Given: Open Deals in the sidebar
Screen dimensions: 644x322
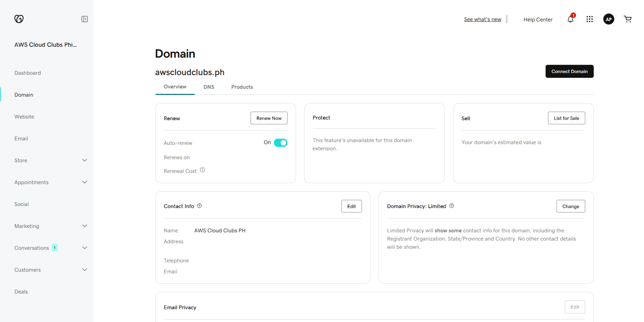Looking at the screenshot, I should [x=21, y=292].
